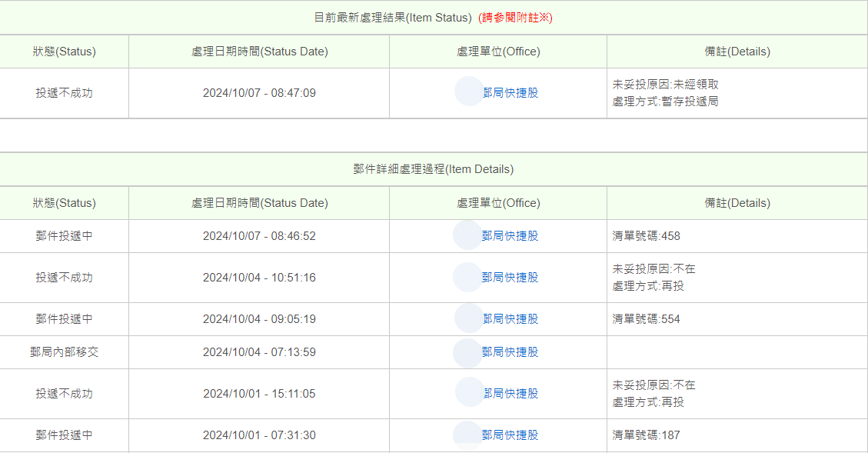868x453 pixels.
Task: Click the 2024/10/04 - 07:13:59 date cell
Action: [259, 352]
